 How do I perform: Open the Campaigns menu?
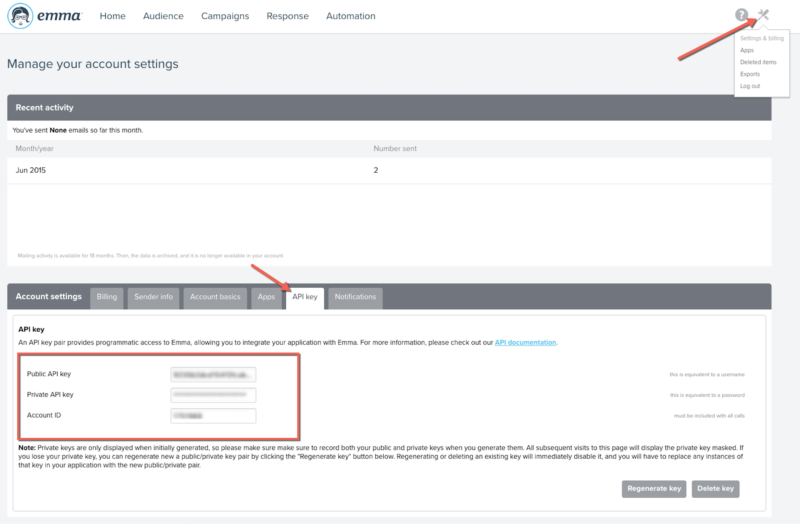(225, 16)
